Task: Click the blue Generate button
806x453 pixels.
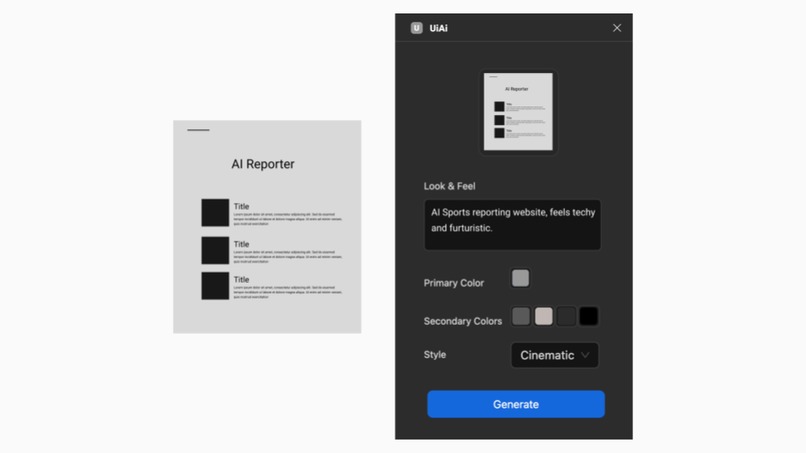Action: click(516, 404)
